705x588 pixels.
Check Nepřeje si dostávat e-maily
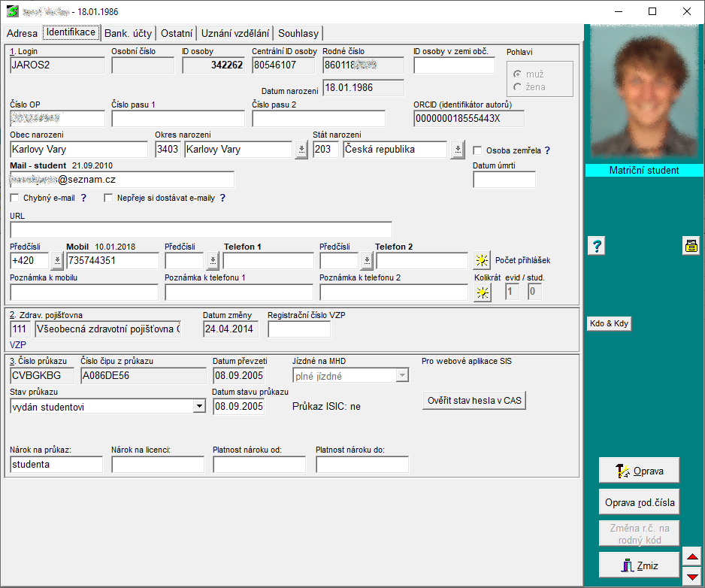[108, 199]
